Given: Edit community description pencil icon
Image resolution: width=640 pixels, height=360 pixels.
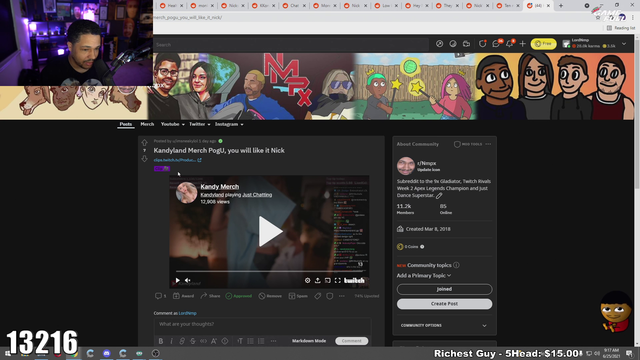Looking at the screenshot, I should point(439,196).
